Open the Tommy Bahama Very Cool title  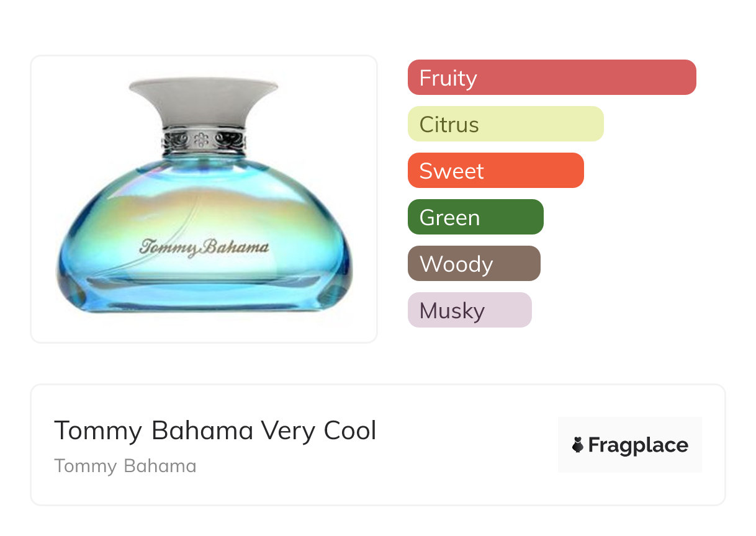[215, 431]
